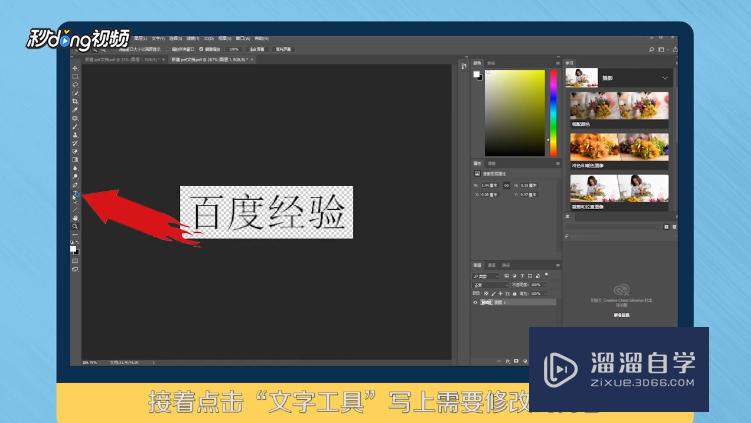
Task: Select the Eyedropper tool
Action: [x=75, y=110]
